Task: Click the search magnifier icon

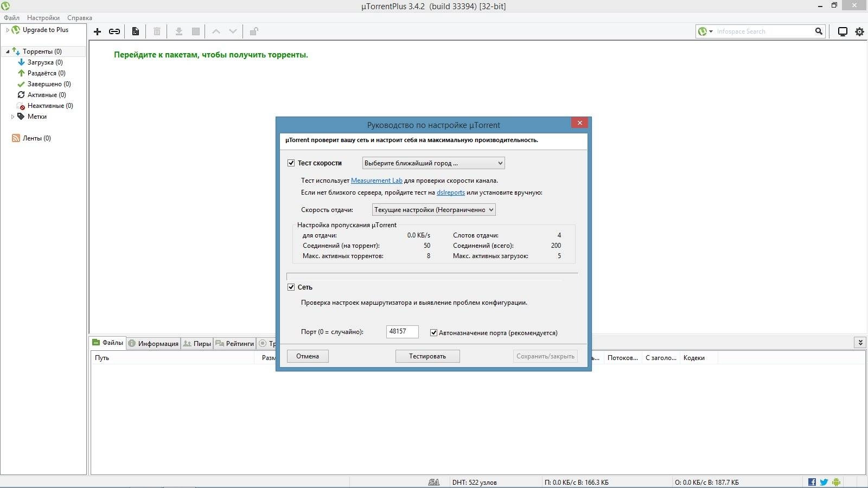Action: [818, 31]
